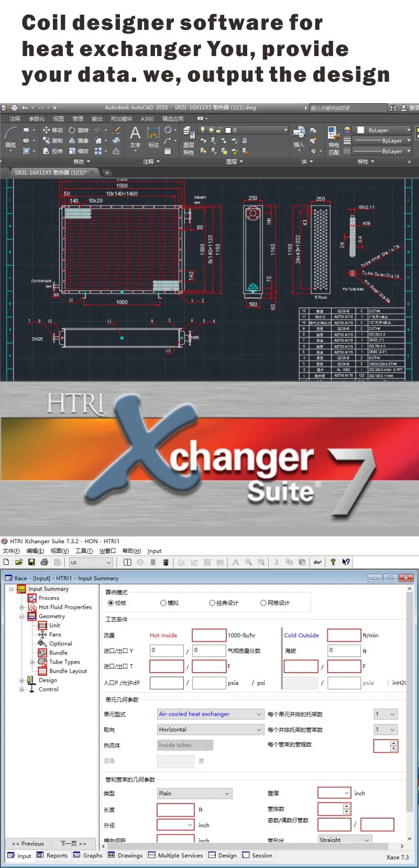Viewport: 419px width, 868px height.
Task: Open the 帮助(H) menu
Action: click(x=131, y=551)
